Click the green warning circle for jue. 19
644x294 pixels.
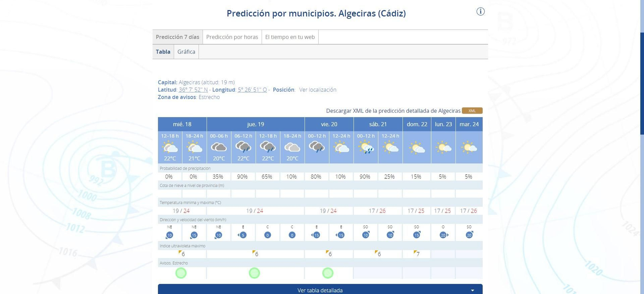tap(254, 273)
